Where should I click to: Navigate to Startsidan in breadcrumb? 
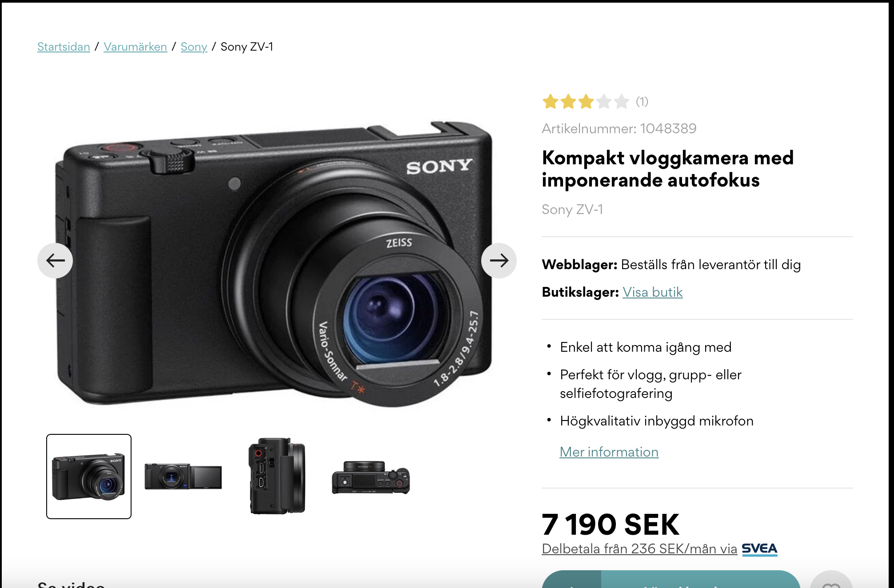tap(64, 47)
